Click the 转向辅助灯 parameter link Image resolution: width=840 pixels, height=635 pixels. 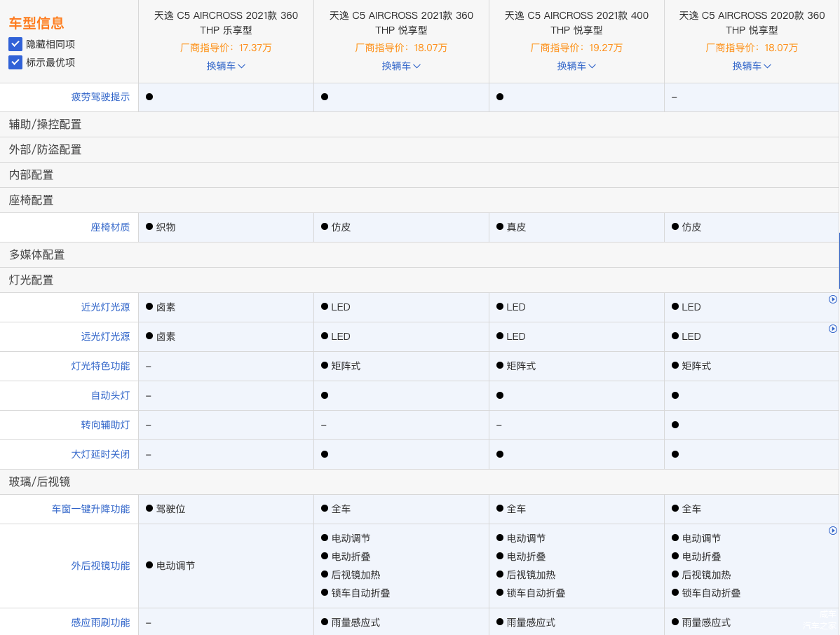(106, 425)
